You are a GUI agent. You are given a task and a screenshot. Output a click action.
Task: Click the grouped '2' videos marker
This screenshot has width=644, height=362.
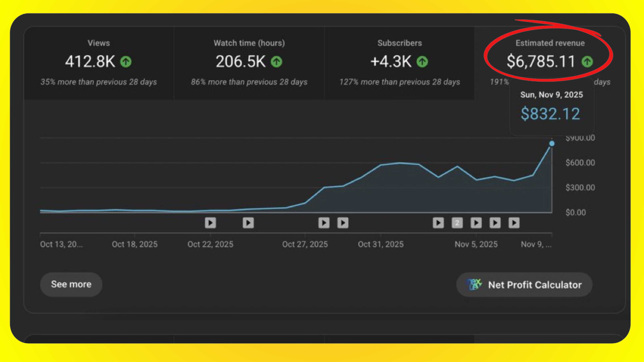click(457, 223)
